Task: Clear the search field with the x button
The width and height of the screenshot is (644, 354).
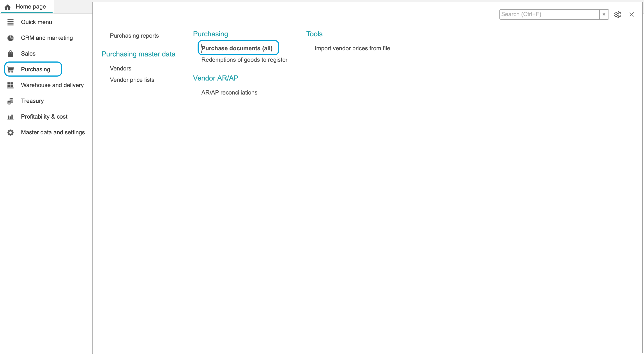Action: pyautogui.click(x=604, y=14)
